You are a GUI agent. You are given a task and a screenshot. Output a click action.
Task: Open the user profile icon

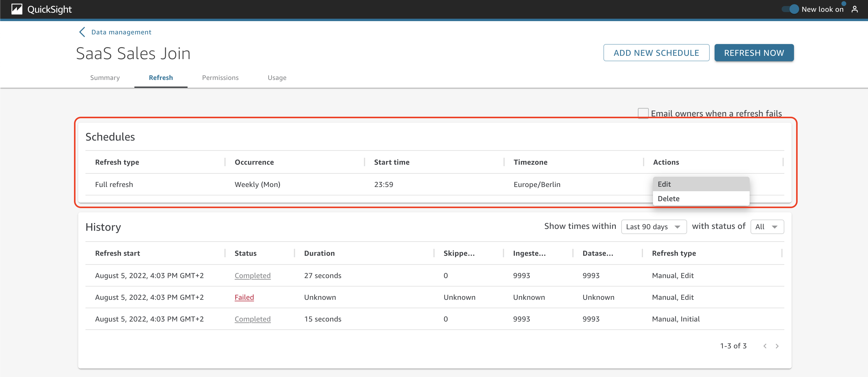coord(854,9)
